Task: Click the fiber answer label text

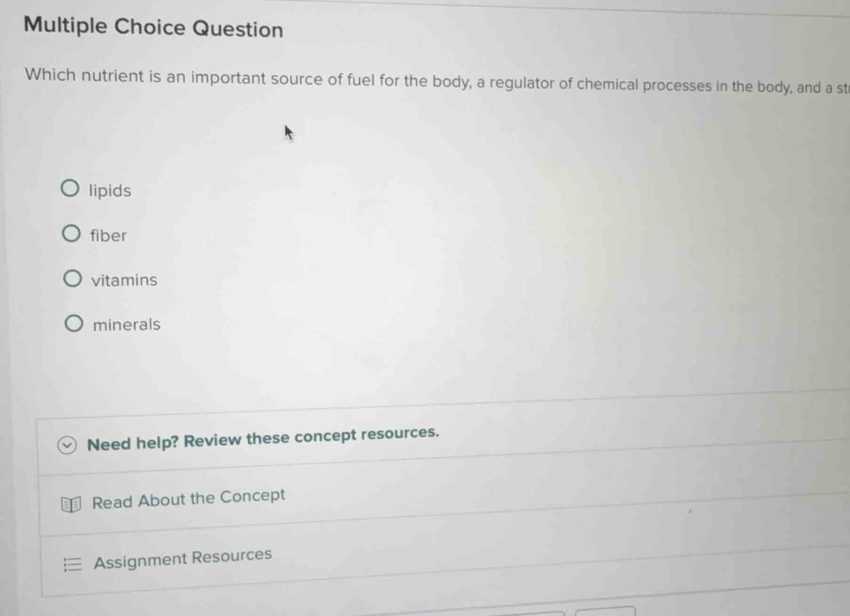Action: tap(108, 235)
